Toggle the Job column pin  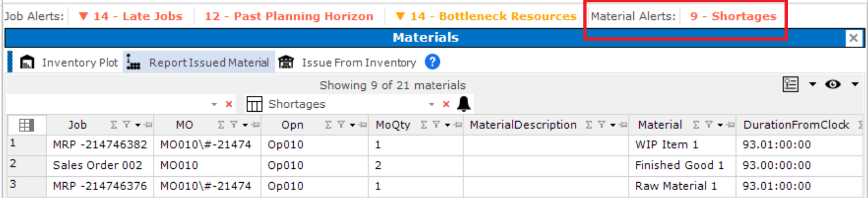coord(148,125)
